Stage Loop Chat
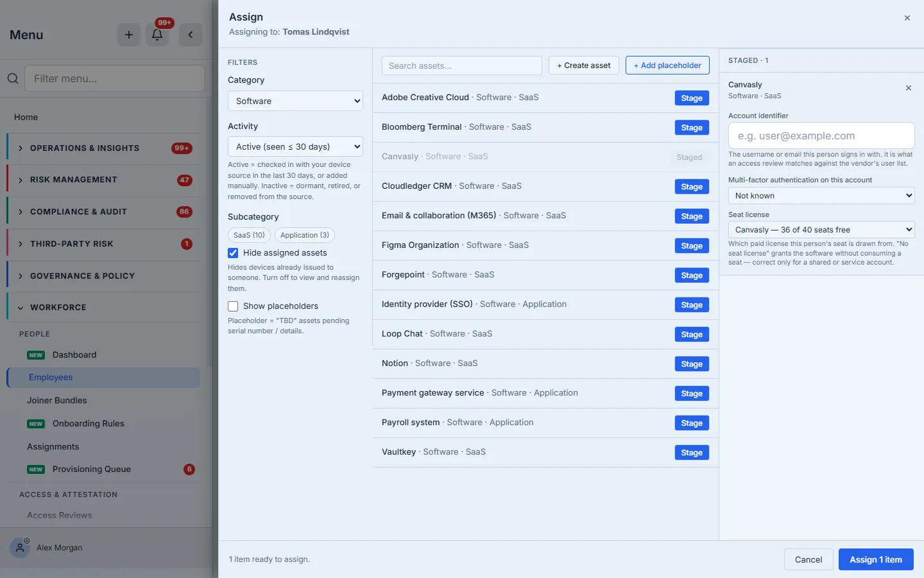This screenshot has width=924, height=578. coord(692,335)
